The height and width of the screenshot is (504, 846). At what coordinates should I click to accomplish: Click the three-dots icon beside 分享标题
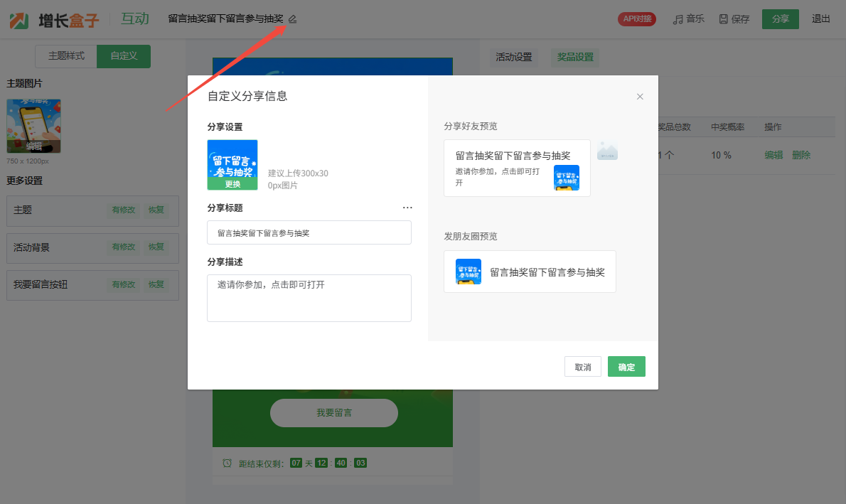(407, 208)
